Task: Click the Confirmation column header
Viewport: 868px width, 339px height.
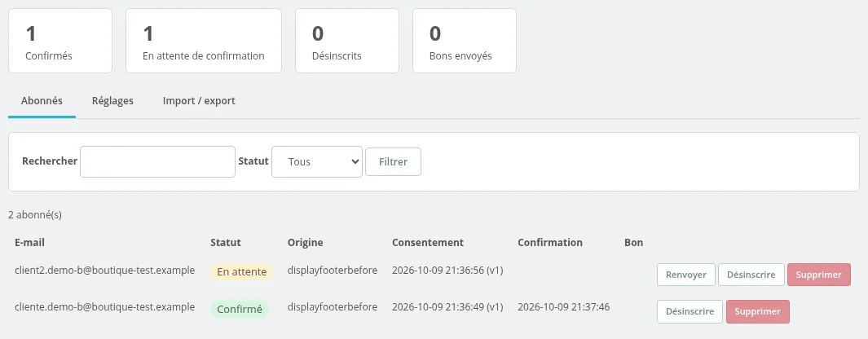Action: (x=550, y=243)
